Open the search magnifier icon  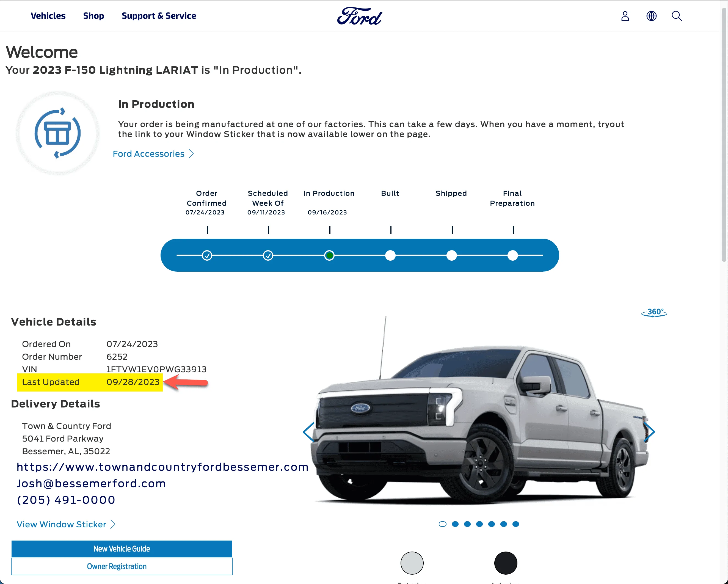point(677,16)
